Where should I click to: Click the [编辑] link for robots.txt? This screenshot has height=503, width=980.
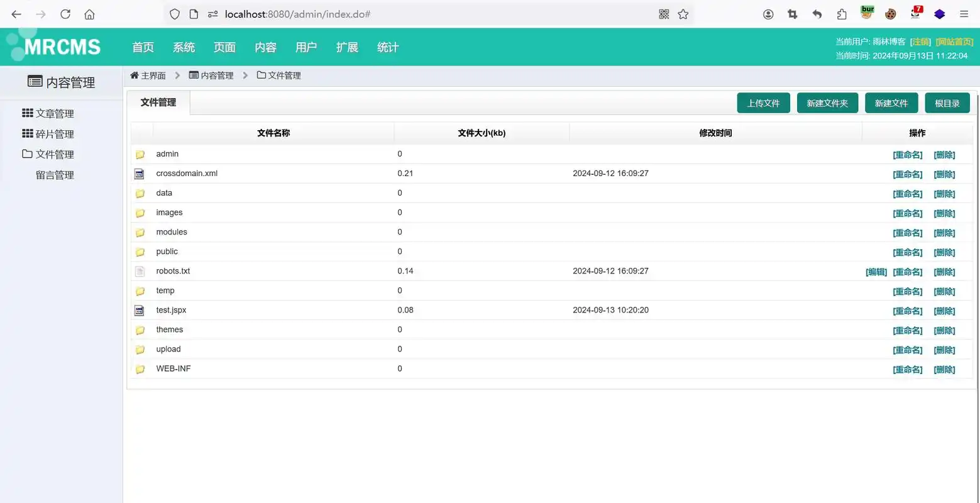(876, 272)
